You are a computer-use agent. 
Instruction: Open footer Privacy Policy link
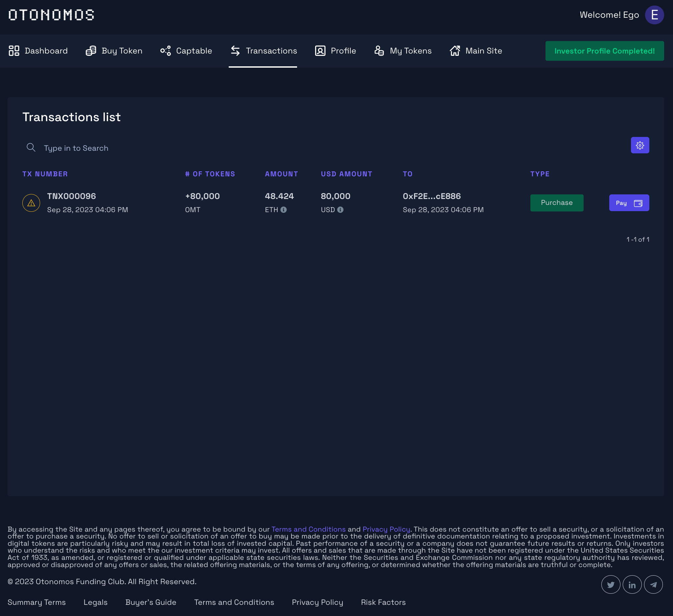[x=317, y=602]
